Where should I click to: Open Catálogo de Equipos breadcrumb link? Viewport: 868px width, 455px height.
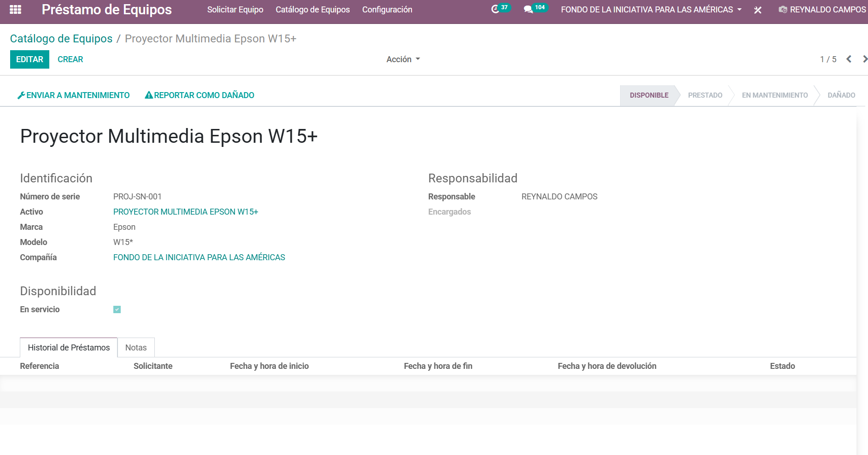(61, 39)
